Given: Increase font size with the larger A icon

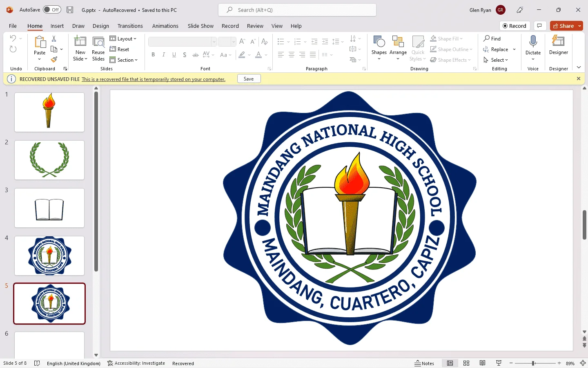Looking at the screenshot, I should pyautogui.click(x=242, y=42).
